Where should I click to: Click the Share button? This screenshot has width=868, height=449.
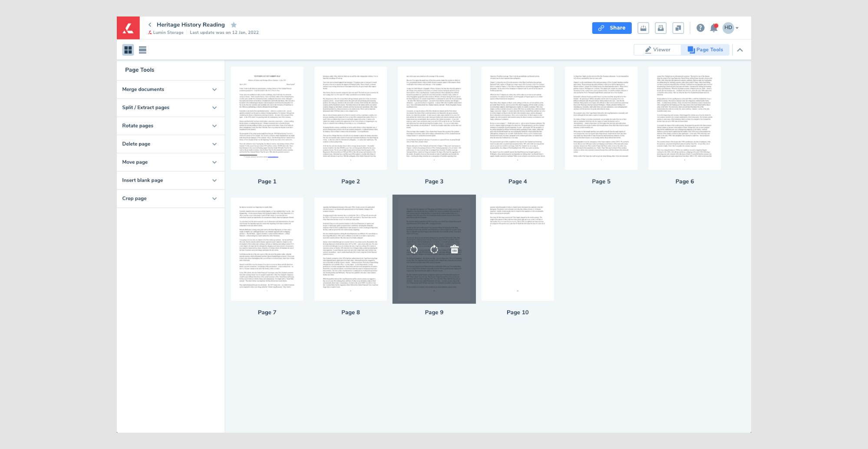612,28
